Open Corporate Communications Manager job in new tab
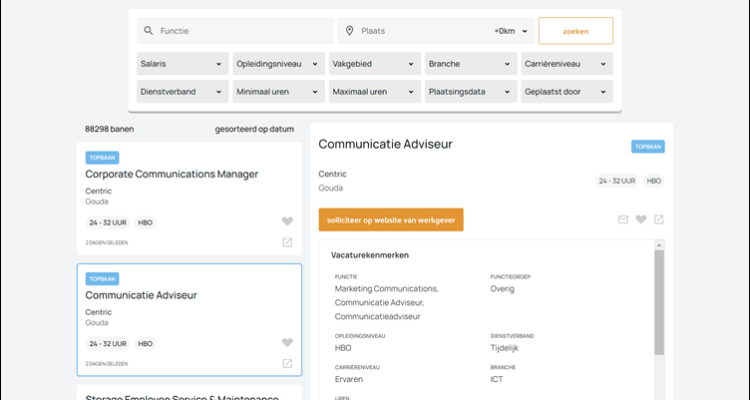 pos(287,242)
